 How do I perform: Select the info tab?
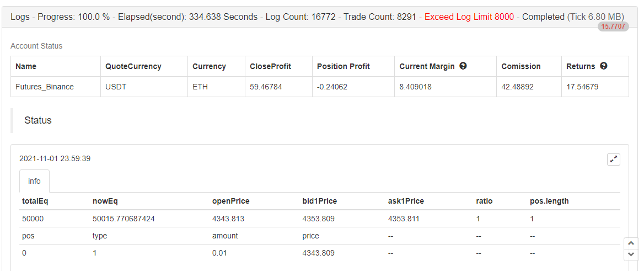pyautogui.click(x=35, y=181)
